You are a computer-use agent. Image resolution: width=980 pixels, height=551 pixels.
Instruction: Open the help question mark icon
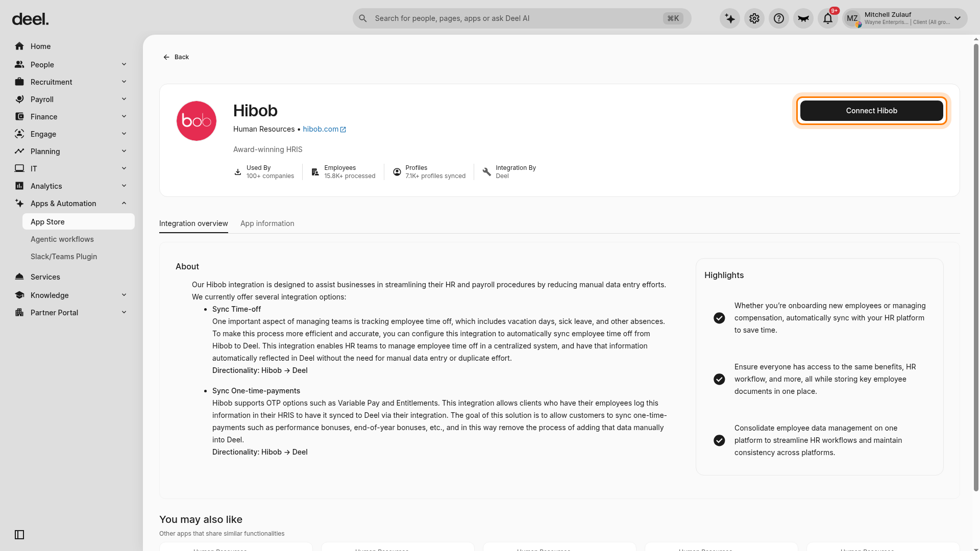point(779,18)
